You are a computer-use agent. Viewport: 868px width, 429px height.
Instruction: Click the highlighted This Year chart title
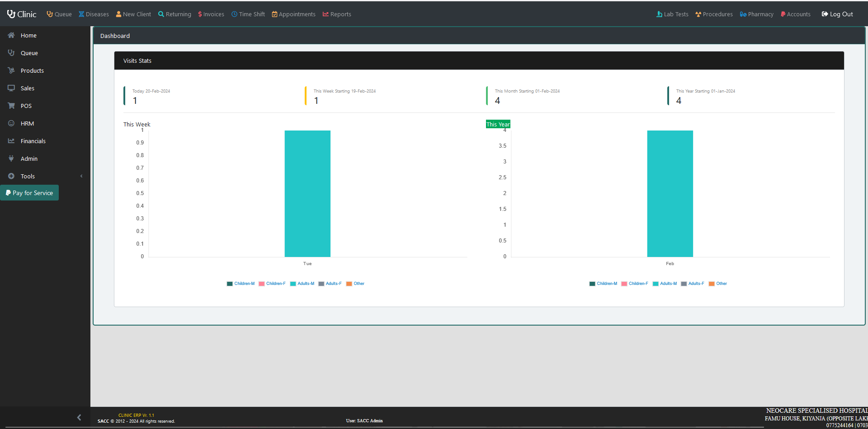tap(498, 124)
